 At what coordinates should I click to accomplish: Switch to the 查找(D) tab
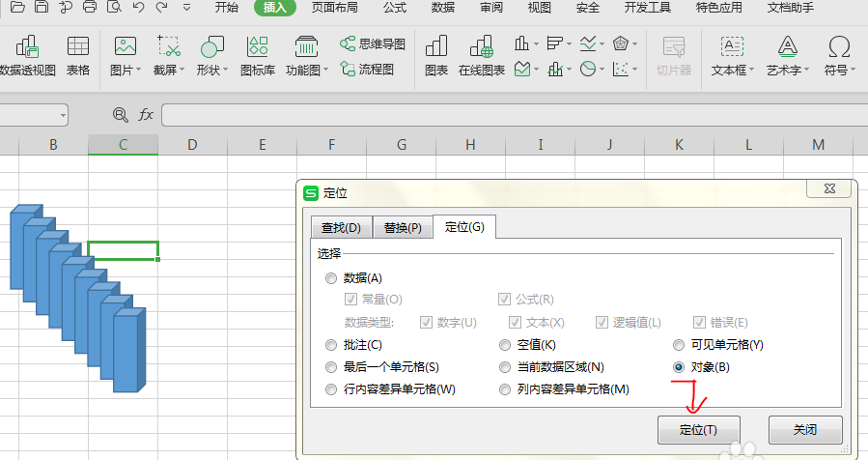click(x=341, y=228)
